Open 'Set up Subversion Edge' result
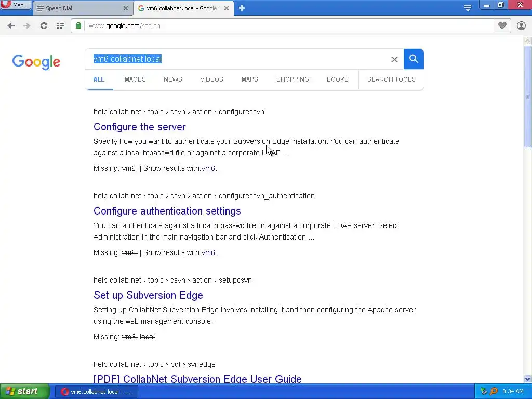The height and width of the screenshot is (399, 532). (148, 295)
